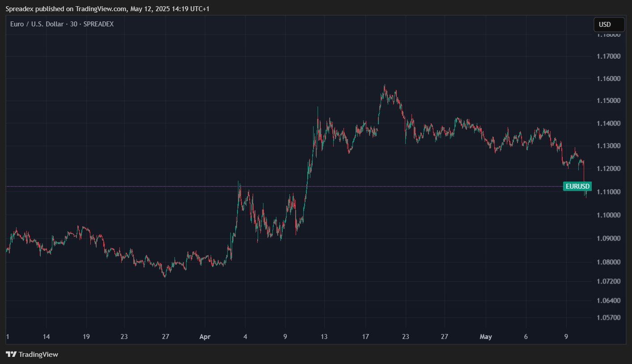Image resolution: width=632 pixels, height=364 pixels.
Task: Click the 1.07200 price axis label
Action: (x=608, y=281)
